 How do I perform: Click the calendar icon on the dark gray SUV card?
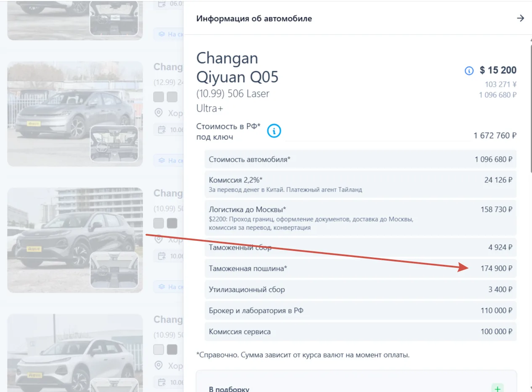pyautogui.click(x=162, y=256)
